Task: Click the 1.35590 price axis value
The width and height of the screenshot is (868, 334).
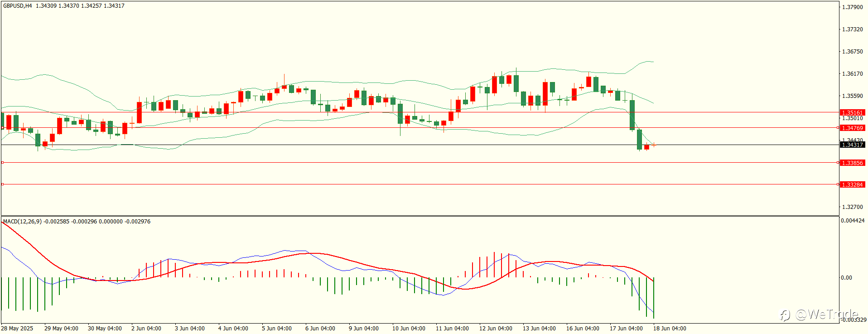Action: 852,96
